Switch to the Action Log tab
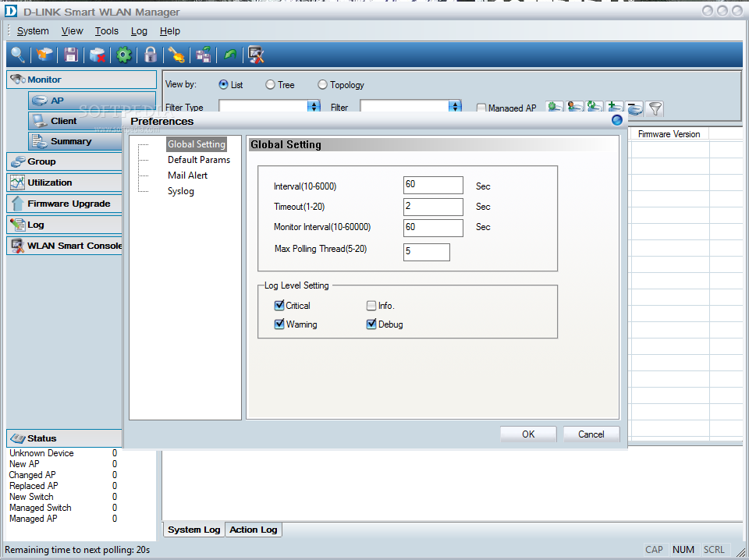 click(x=253, y=530)
